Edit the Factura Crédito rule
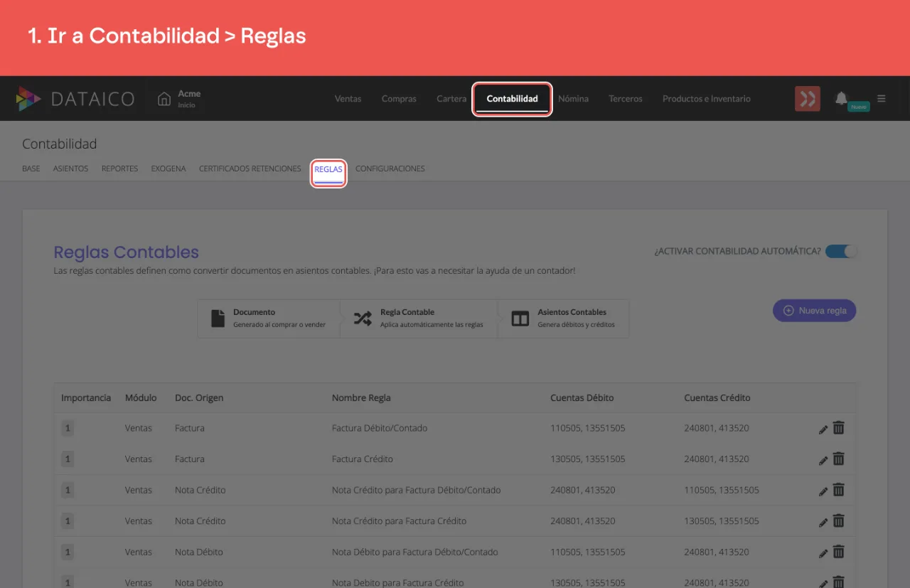 823,460
